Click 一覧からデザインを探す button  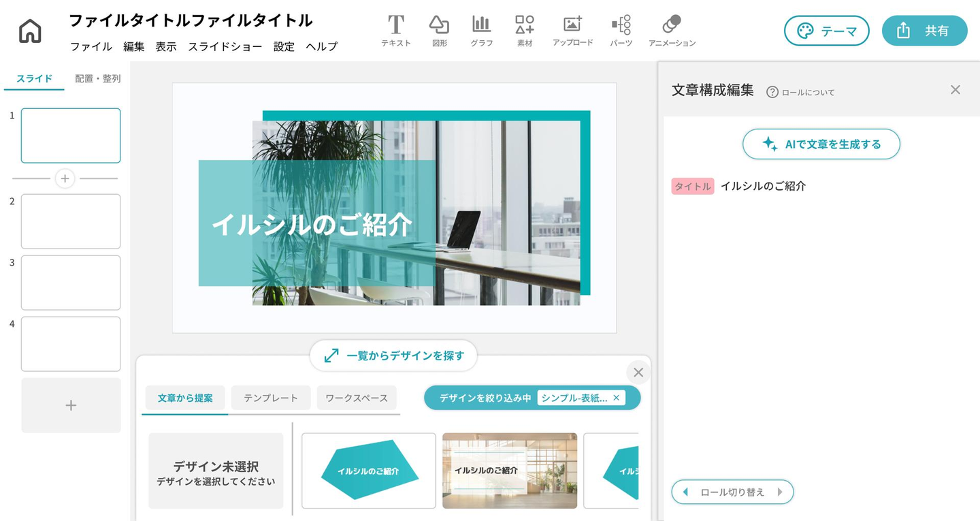(x=393, y=356)
